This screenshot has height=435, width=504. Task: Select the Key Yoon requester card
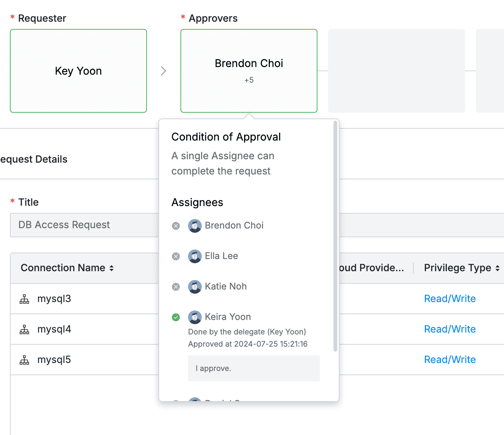pos(78,71)
